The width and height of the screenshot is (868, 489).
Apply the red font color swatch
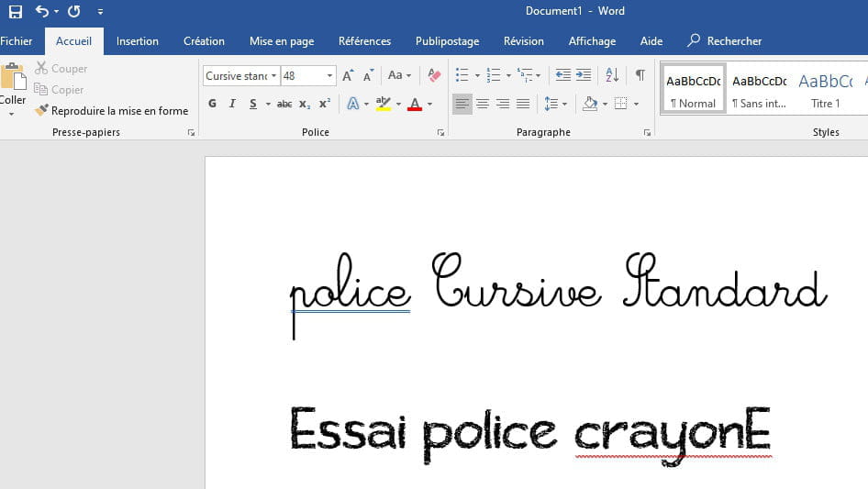coord(415,104)
